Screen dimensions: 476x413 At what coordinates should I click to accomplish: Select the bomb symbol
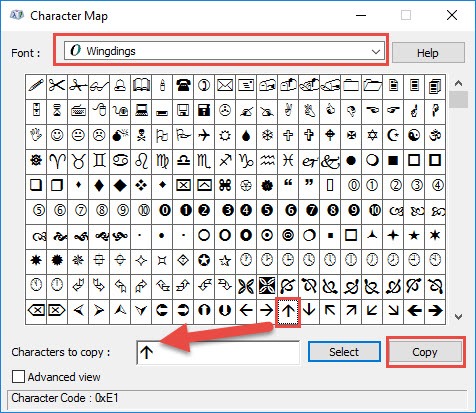point(120,136)
